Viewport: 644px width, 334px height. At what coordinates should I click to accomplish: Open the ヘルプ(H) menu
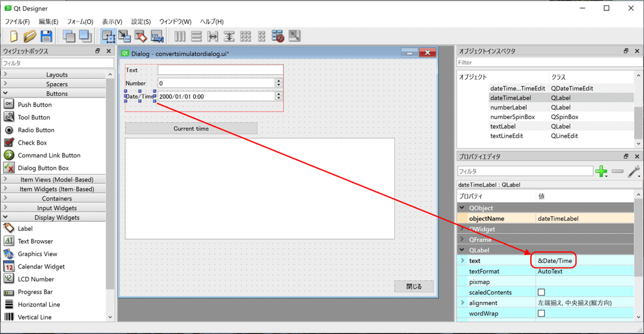(x=211, y=21)
